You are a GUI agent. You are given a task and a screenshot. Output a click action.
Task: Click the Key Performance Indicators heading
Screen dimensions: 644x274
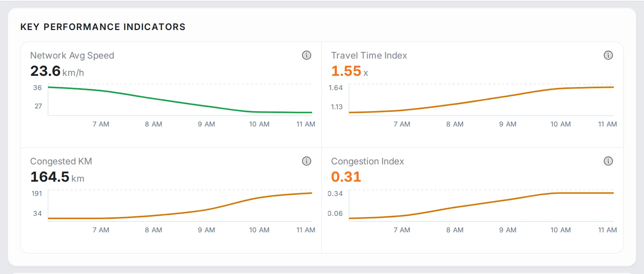[x=103, y=27]
